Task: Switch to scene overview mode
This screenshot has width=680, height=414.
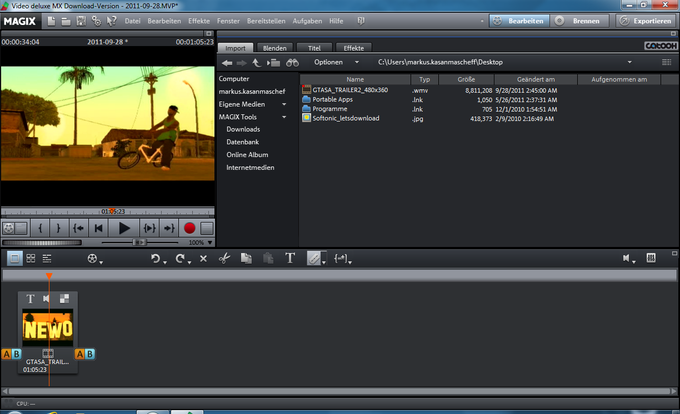Action: coord(31,258)
